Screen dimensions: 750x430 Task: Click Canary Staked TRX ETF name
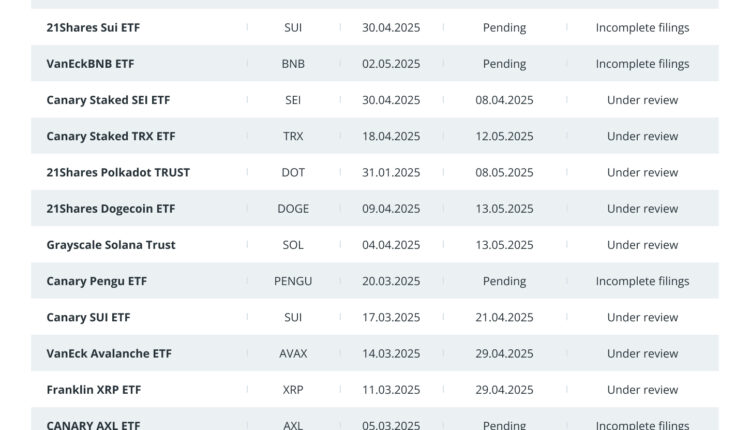[110, 136]
